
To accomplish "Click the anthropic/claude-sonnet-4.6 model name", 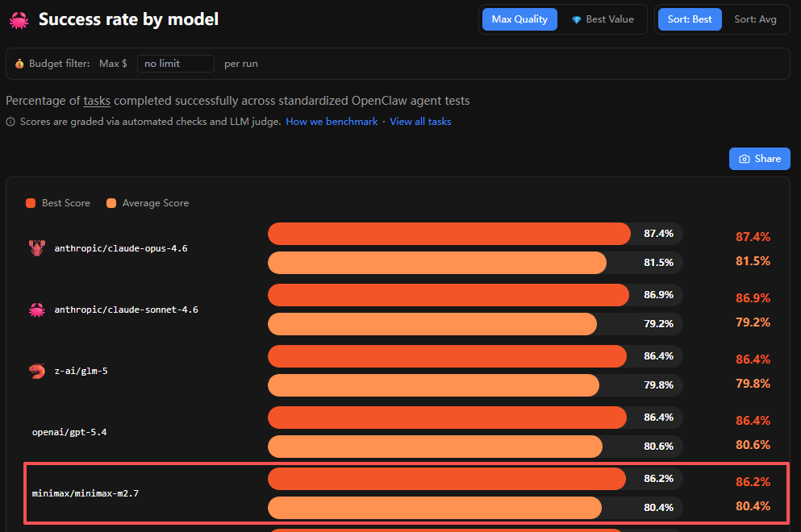I will 126,310.
